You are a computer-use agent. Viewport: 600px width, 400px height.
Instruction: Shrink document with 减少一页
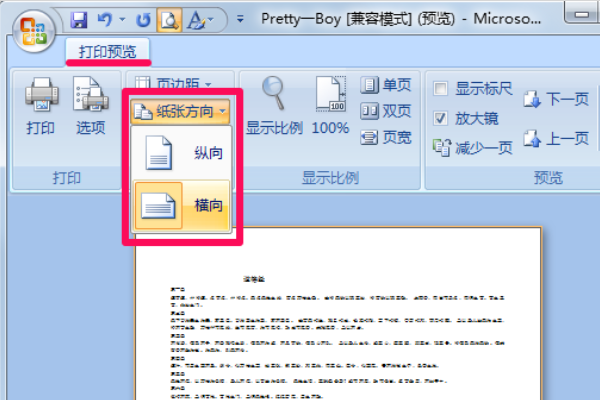[x=473, y=148]
